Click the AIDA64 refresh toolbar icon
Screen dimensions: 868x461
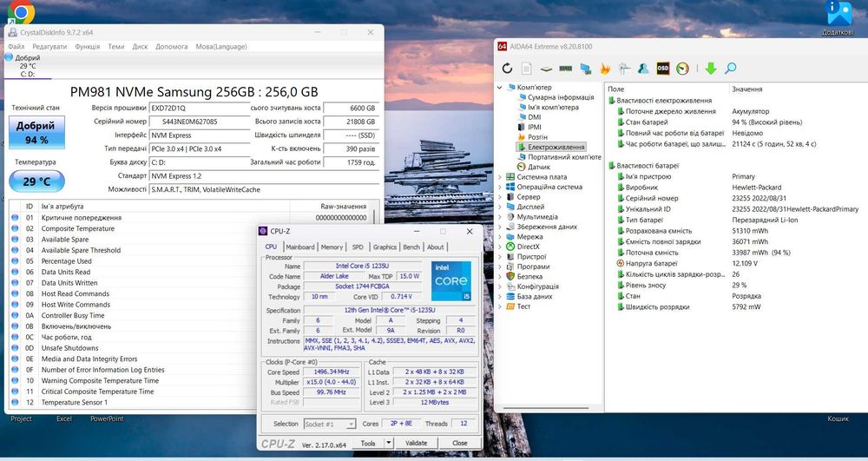pos(507,68)
